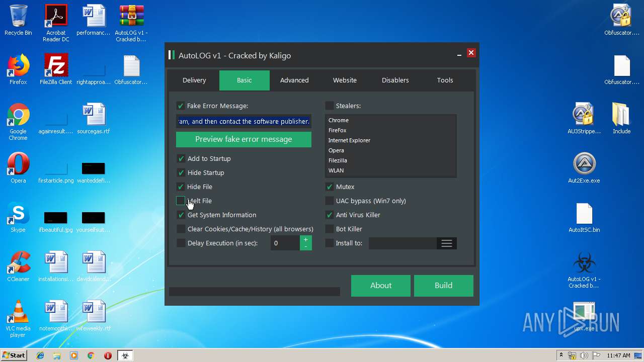
Task: Toggle the Add to Startup checkbox
Action: [x=181, y=158]
